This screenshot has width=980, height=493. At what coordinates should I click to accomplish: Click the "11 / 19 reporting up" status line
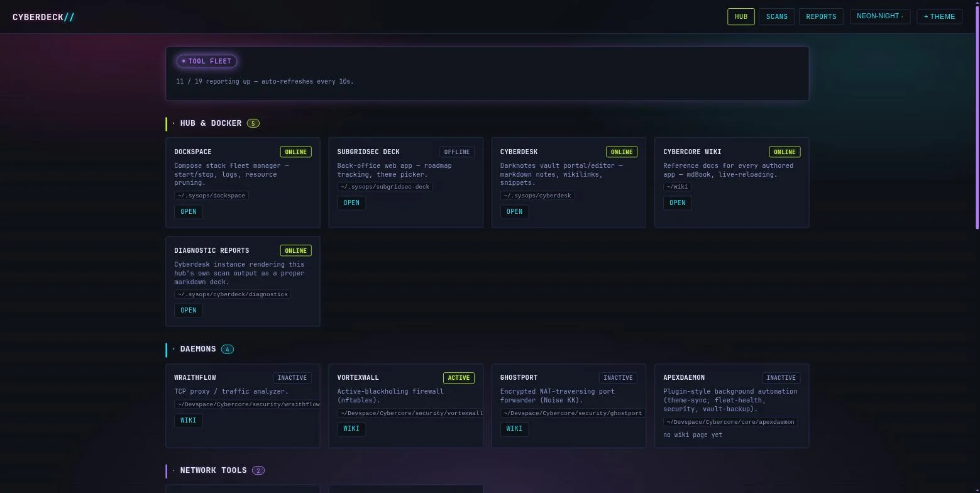tap(265, 81)
